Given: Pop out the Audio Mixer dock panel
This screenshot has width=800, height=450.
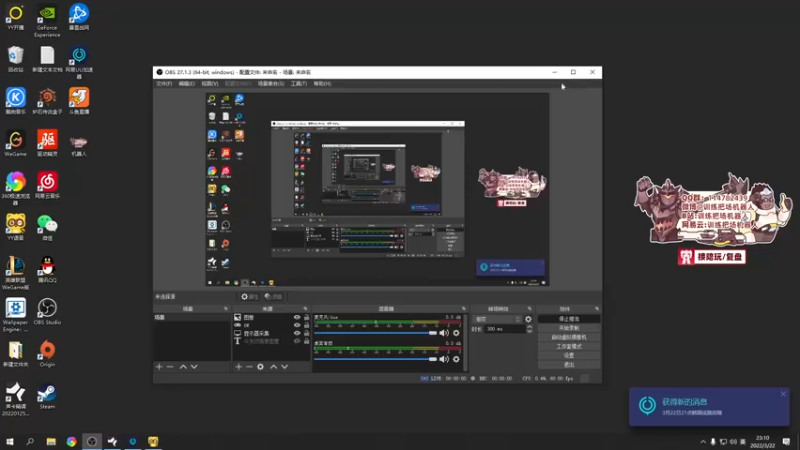Looking at the screenshot, I should click(x=464, y=309).
